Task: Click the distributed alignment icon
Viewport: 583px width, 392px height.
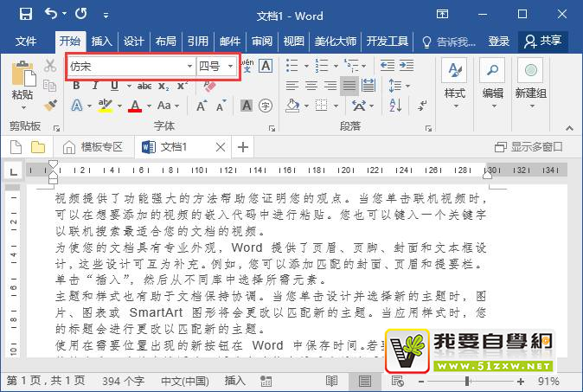Action: pos(368,86)
